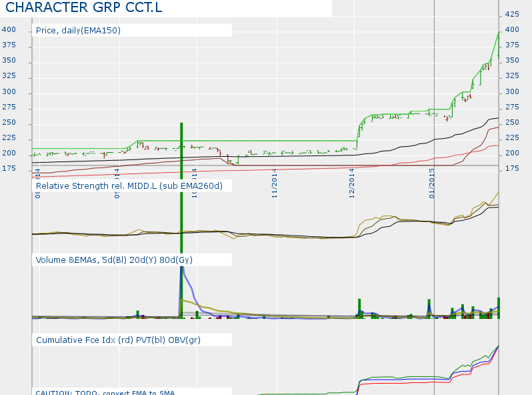Click the Cumulative Fce Idx panel label

click(118, 340)
